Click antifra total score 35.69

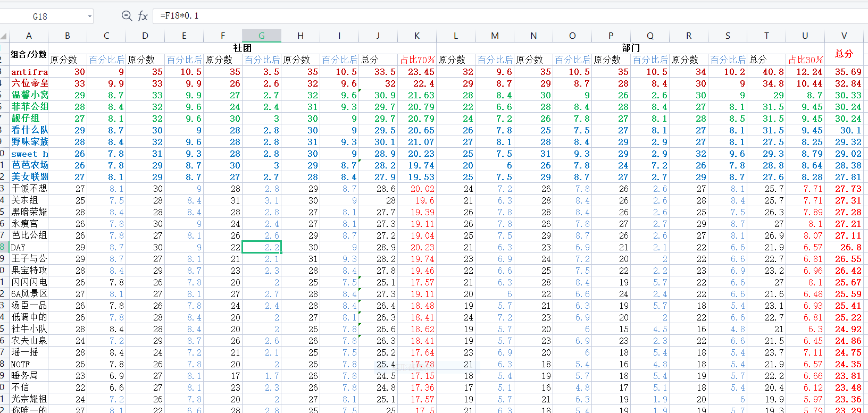click(844, 72)
